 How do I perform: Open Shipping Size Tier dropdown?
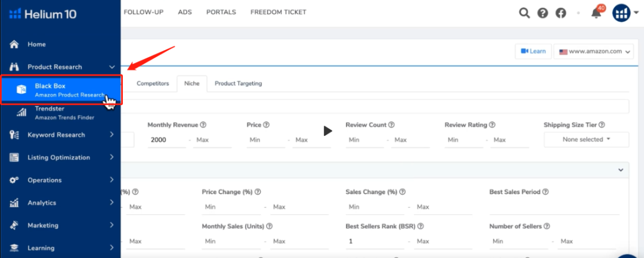[586, 139]
